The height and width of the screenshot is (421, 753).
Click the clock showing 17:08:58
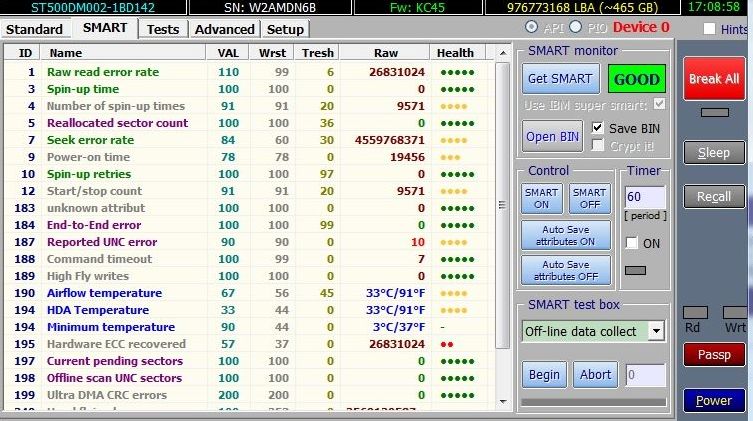pos(714,7)
